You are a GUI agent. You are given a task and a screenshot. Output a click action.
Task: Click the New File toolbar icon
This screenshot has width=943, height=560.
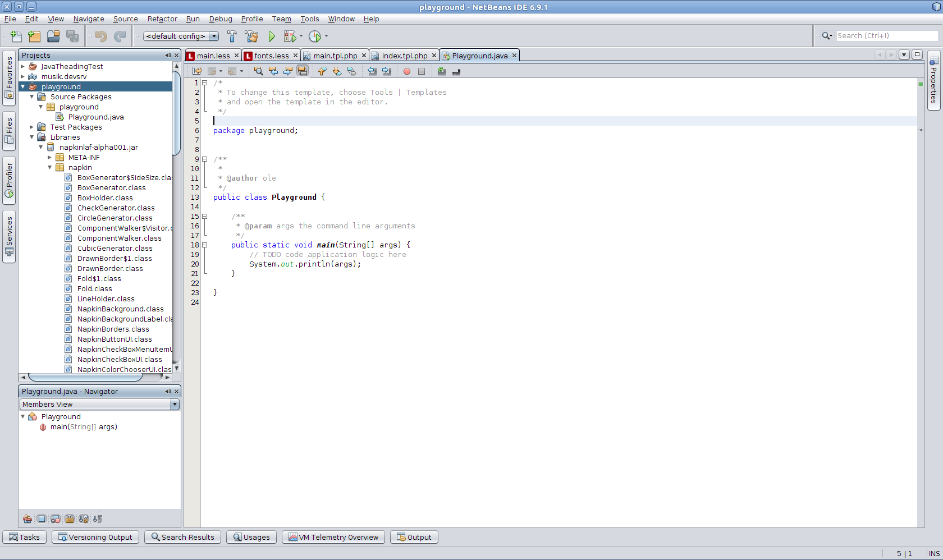16,36
